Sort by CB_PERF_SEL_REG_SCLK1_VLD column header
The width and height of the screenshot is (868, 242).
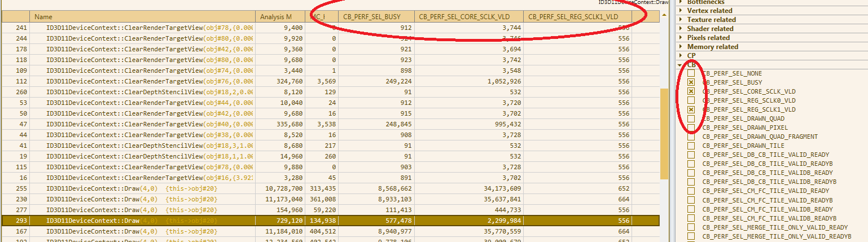[x=578, y=17]
